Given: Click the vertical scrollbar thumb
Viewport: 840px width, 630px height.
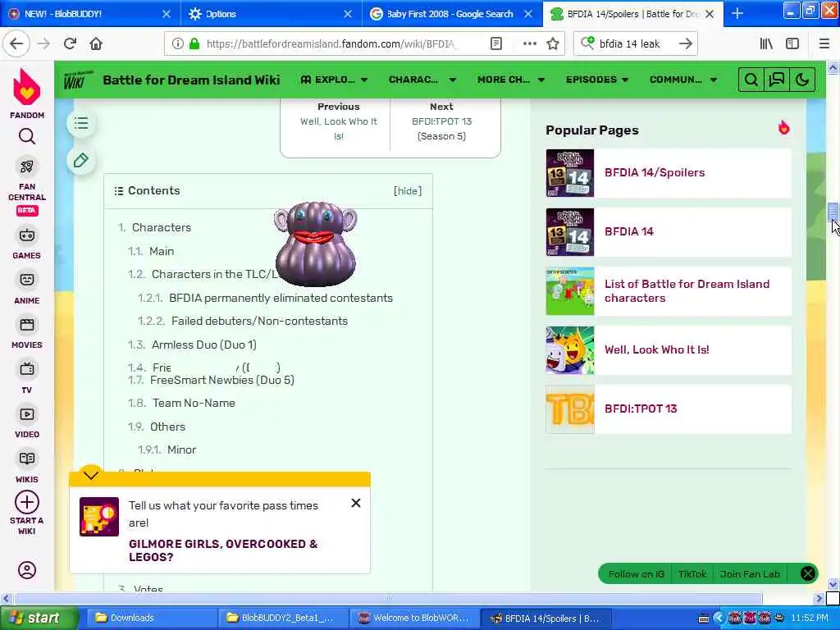Looking at the screenshot, I should coord(833,212).
